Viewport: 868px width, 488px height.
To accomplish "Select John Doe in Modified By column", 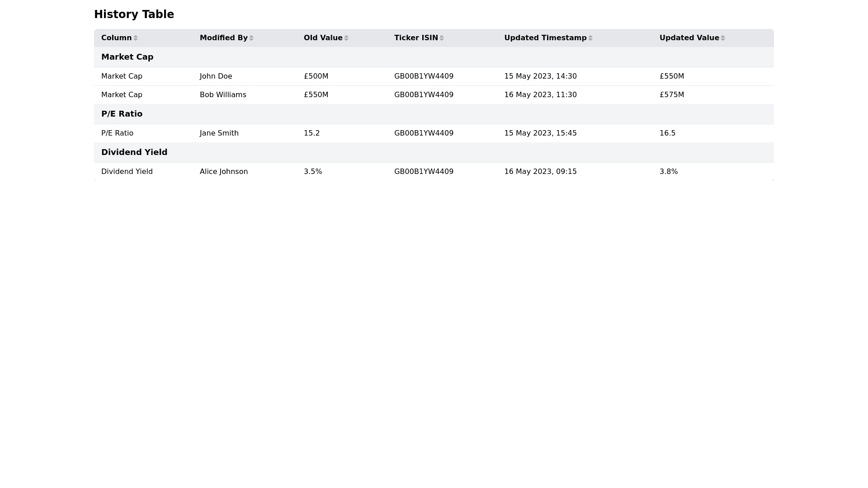I will (x=216, y=76).
